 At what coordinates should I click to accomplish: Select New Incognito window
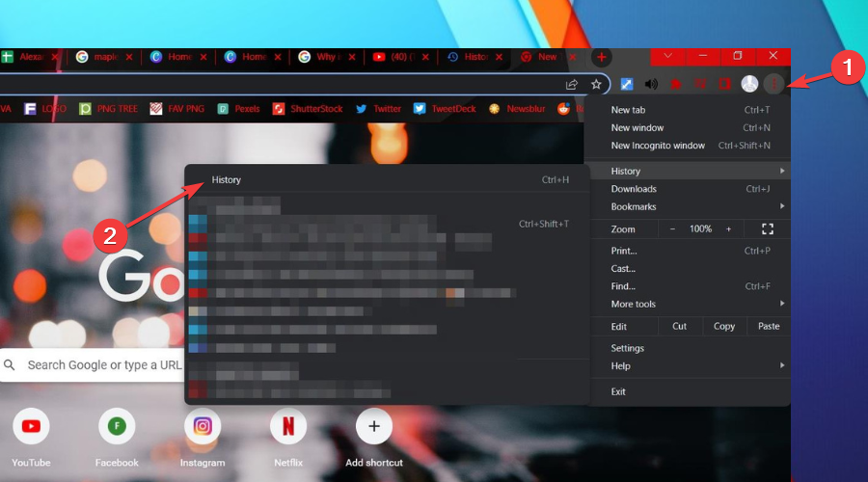pos(690,146)
